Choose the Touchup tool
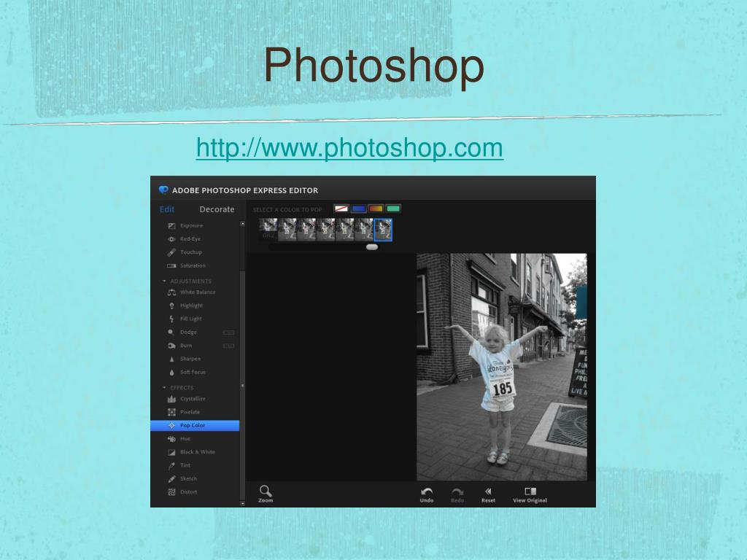Image resolution: width=747 pixels, height=560 pixels. (x=185, y=252)
